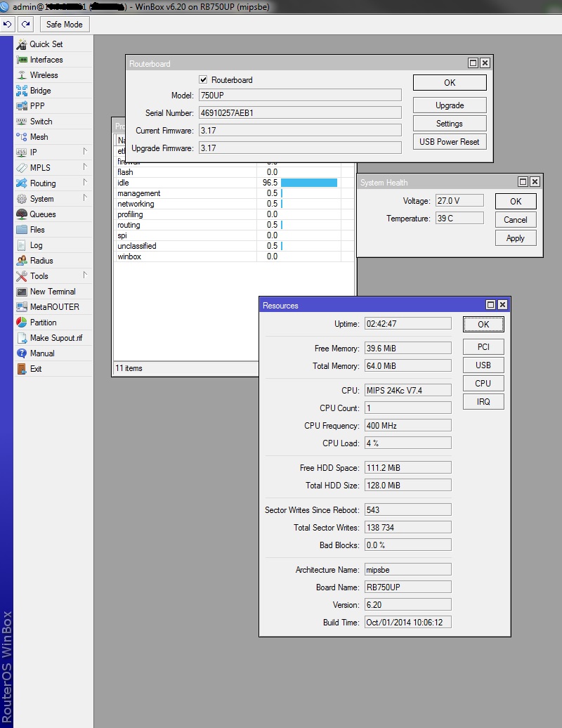This screenshot has height=728, width=562.
Task: Click the Upgrade firmware button
Action: 450,105
